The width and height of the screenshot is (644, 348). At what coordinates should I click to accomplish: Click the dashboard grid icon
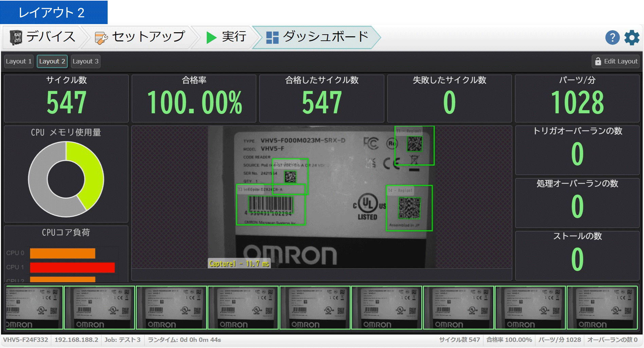coord(272,38)
